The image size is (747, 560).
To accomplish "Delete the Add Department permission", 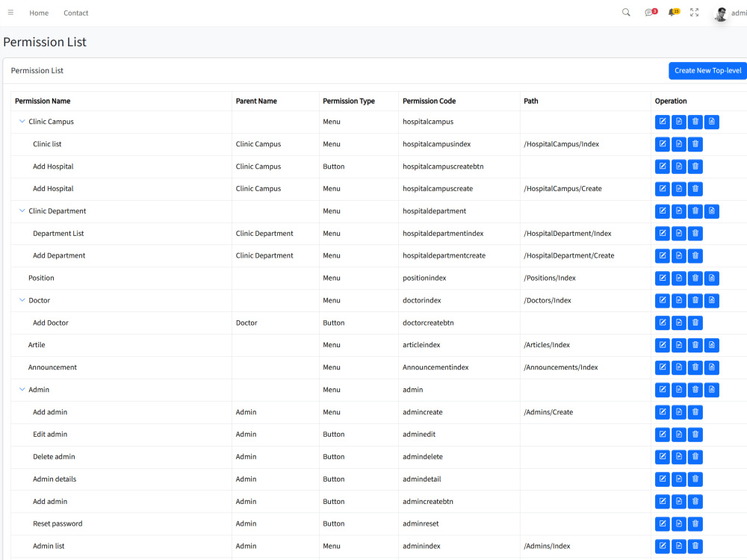I will point(695,255).
